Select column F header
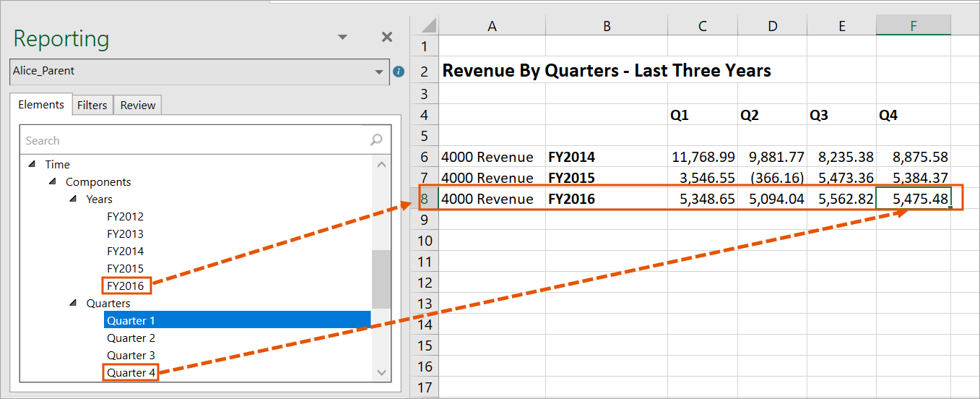The height and width of the screenshot is (399, 980). [x=914, y=26]
